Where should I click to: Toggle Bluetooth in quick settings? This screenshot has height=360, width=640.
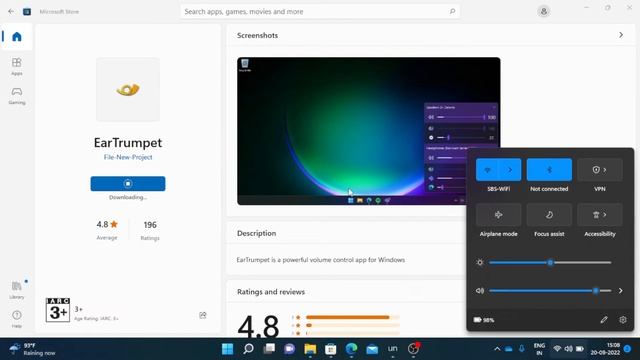[549, 169]
